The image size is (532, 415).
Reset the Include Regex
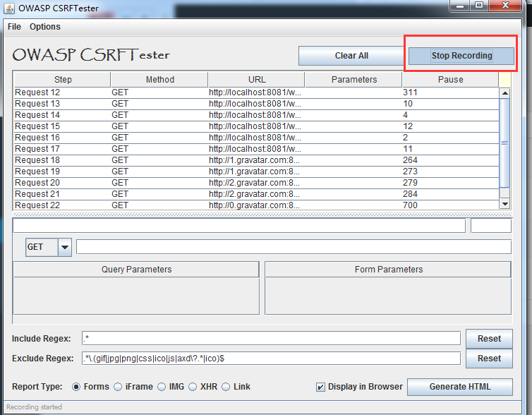point(489,339)
